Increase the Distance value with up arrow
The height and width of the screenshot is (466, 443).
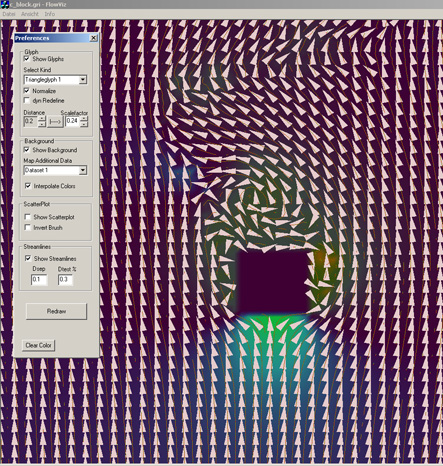click(x=42, y=118)
